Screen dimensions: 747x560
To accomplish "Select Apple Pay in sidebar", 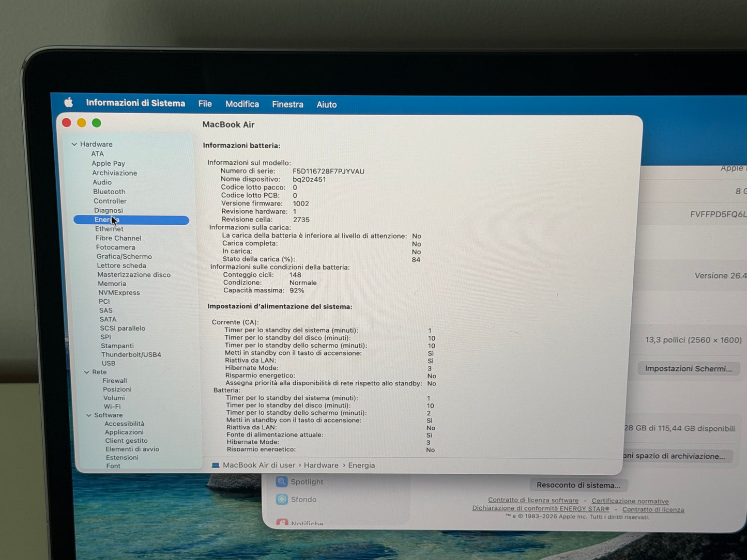I will [109, 163].
